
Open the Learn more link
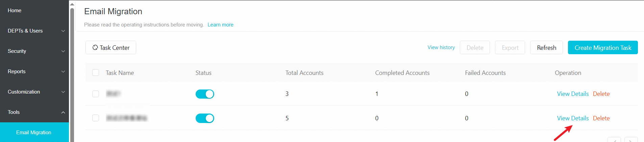point(220,25)
